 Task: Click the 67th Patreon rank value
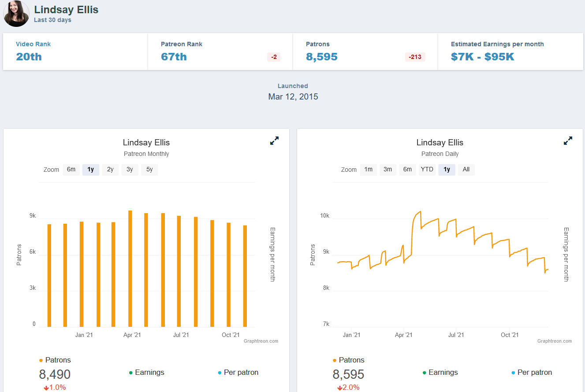point(174,57)
